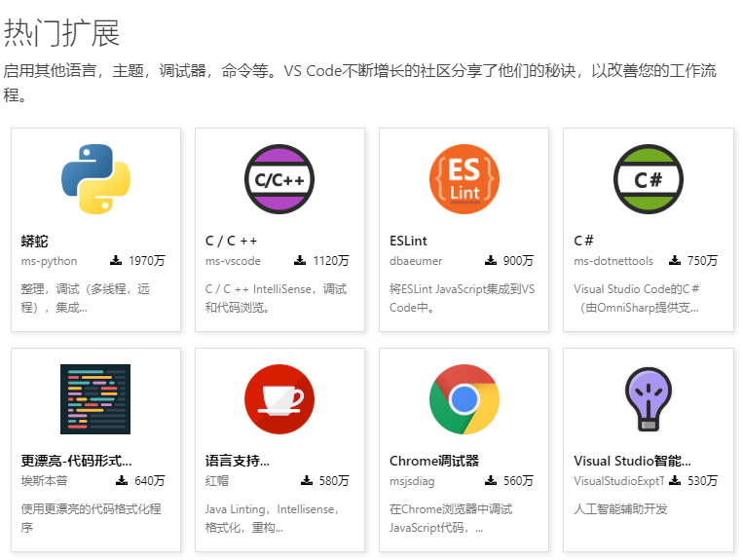Click intro paragraph 启用其他语言，主题
This screenshot has width=743, height=560.
pyautogui.click(x=360, y=83)
